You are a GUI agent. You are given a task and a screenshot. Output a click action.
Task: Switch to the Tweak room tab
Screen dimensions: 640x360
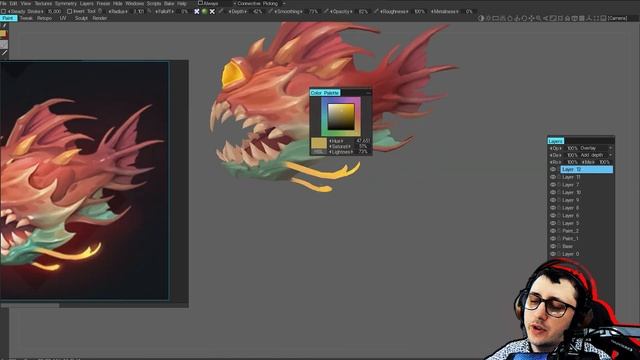[x=26, y=18]
